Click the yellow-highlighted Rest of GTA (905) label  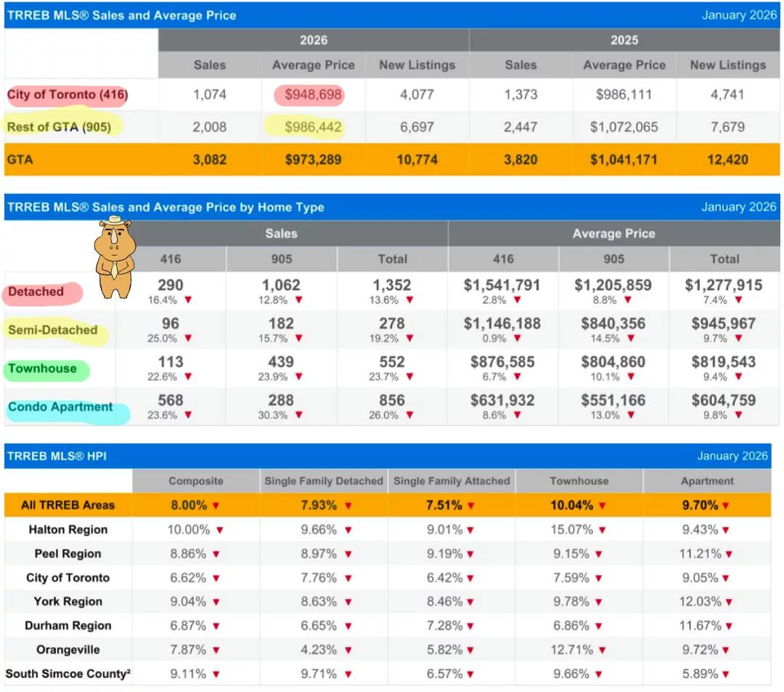click(x=60, y=127)
